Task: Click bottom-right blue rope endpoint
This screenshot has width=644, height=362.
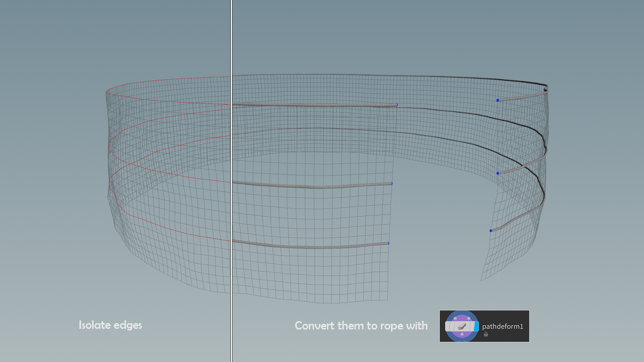Action: point(491,231)
